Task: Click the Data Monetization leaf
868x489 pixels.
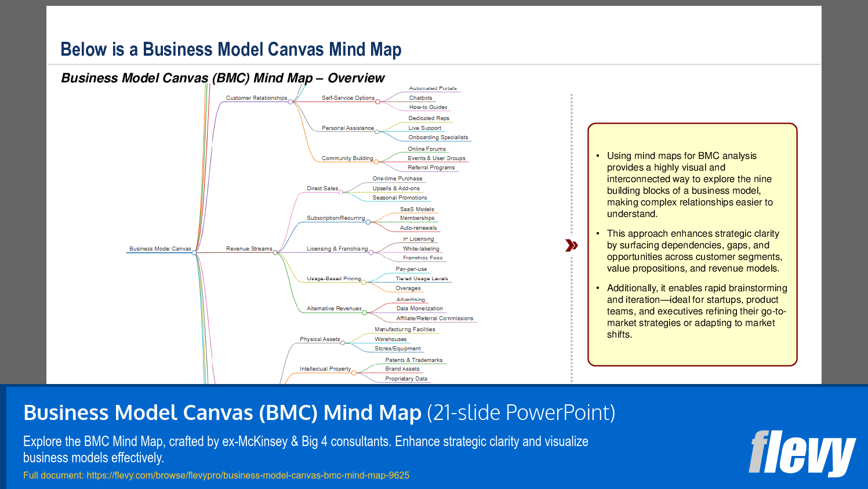Action: point(419,309)
